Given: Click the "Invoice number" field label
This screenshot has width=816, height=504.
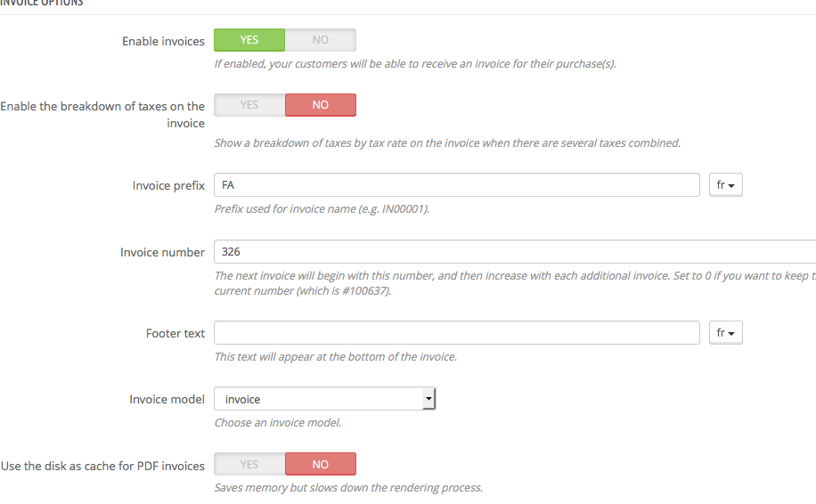Looking at the screenshot, I should [x=162, y=252].
